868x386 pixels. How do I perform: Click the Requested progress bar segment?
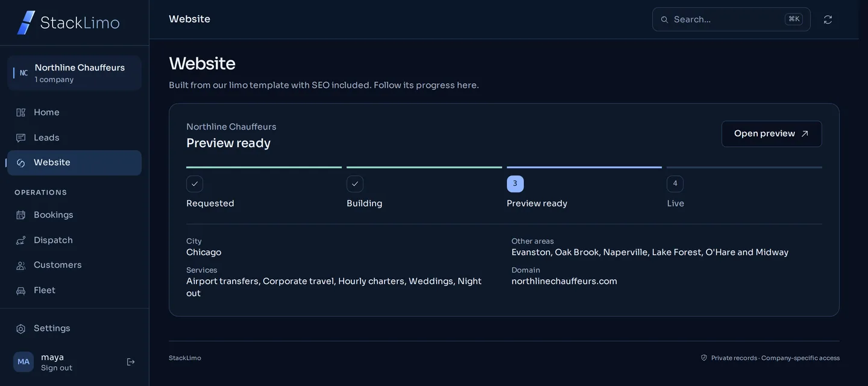tap(264, 167)
